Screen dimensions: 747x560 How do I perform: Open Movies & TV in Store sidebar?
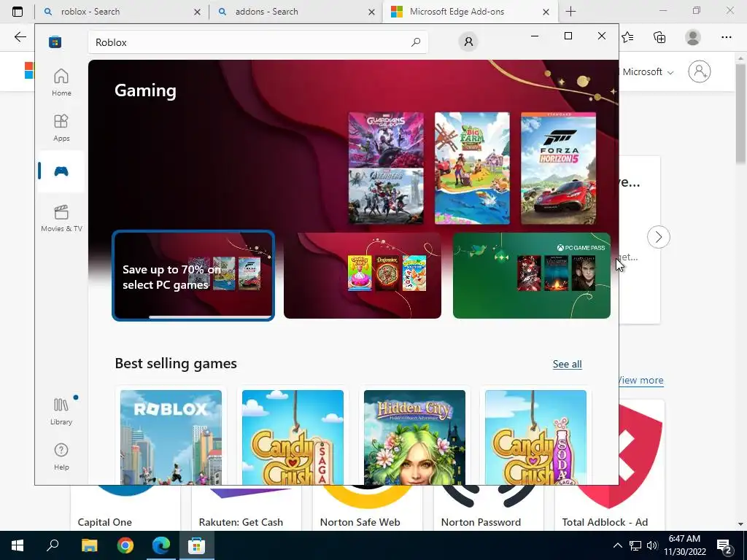coord(61,218)
